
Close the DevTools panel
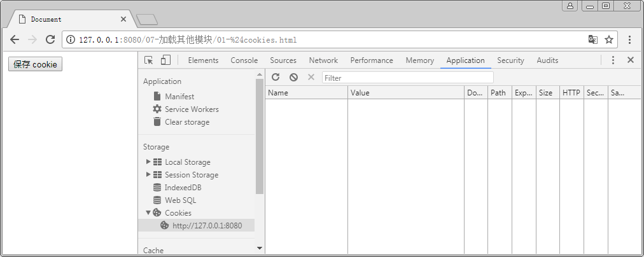click(631, 60)
